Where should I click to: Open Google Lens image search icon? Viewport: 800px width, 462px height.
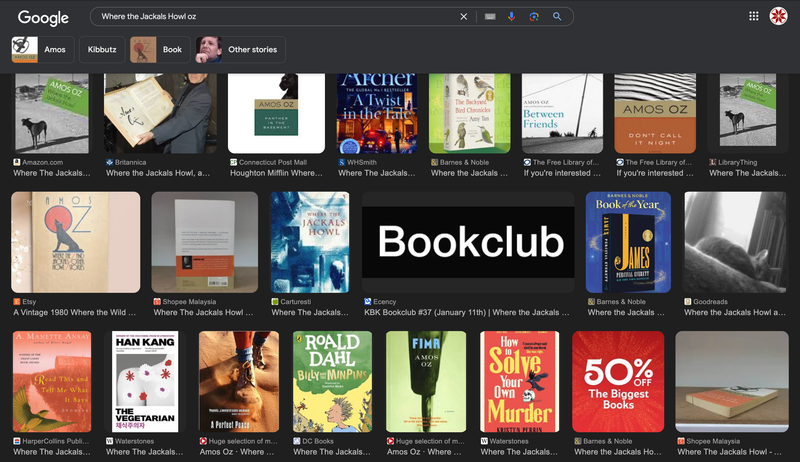pyautogui.click(x=534, y=16)
